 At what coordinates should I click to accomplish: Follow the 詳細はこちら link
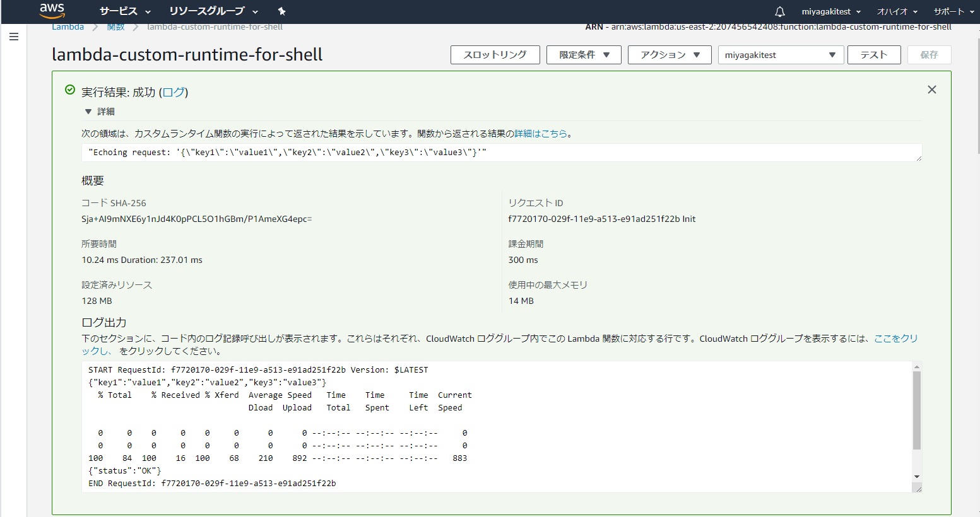[541, 134]
